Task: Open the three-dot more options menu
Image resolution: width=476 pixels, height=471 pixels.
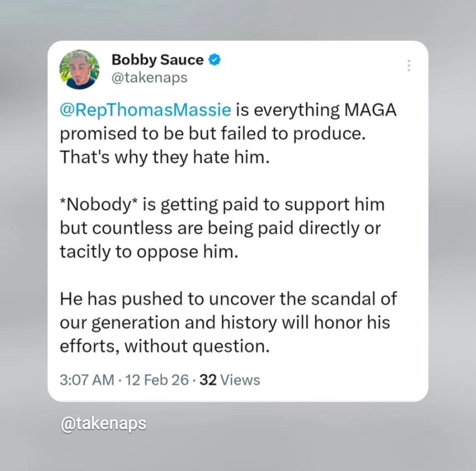Action: click(409, 66)
